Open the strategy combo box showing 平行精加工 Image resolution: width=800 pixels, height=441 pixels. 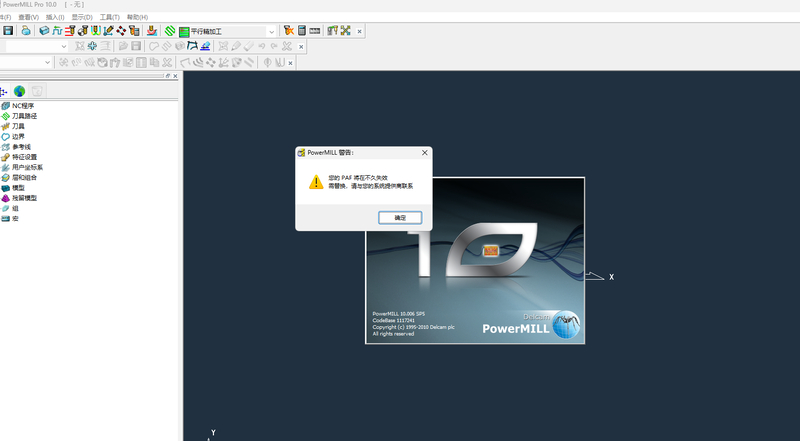(227, 32)
